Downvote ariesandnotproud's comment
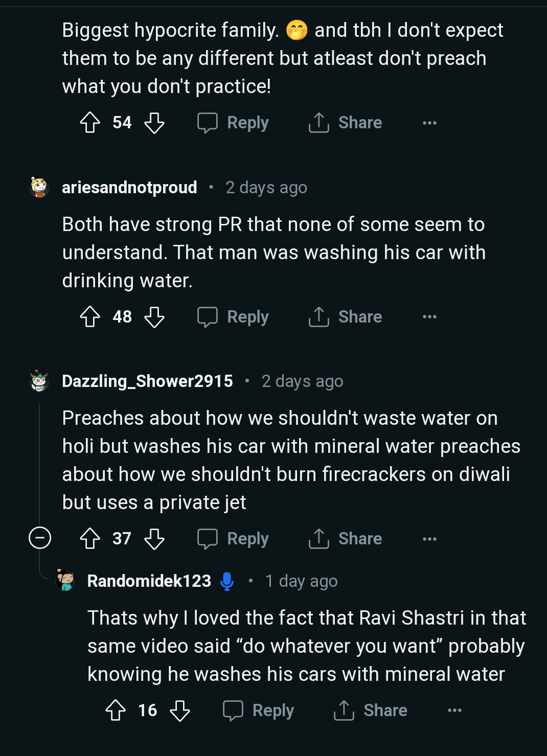 [x=154, y=317]
